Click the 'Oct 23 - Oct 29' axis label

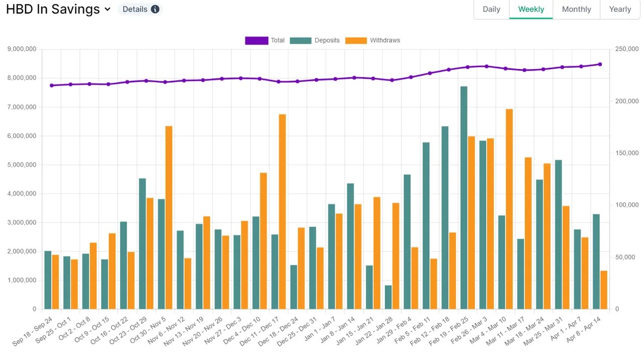128,331
